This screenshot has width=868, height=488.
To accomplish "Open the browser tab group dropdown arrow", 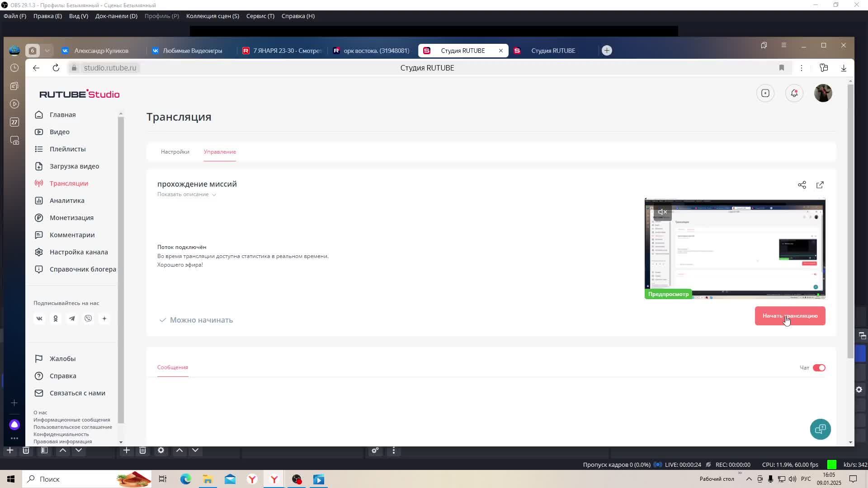I will (47, 51).
